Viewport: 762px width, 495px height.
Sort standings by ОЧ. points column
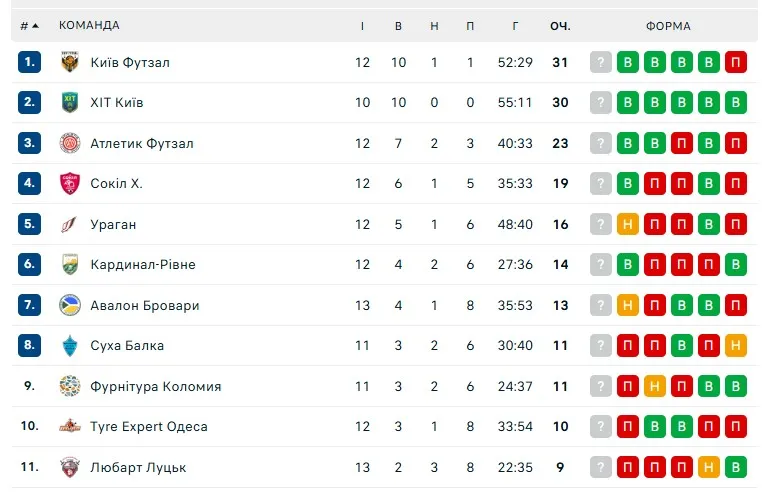pos(560,25)
